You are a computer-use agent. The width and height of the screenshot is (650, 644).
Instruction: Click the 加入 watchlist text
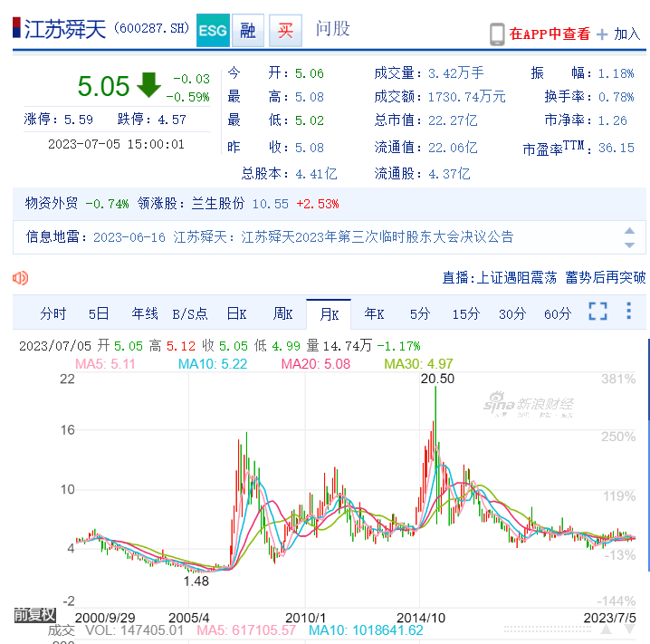pos(626,34)
